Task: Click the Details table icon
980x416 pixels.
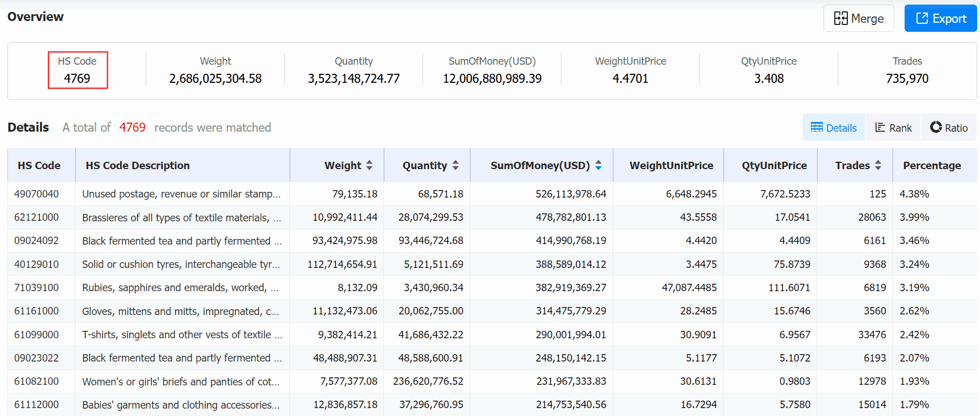Action: [817, 127]
